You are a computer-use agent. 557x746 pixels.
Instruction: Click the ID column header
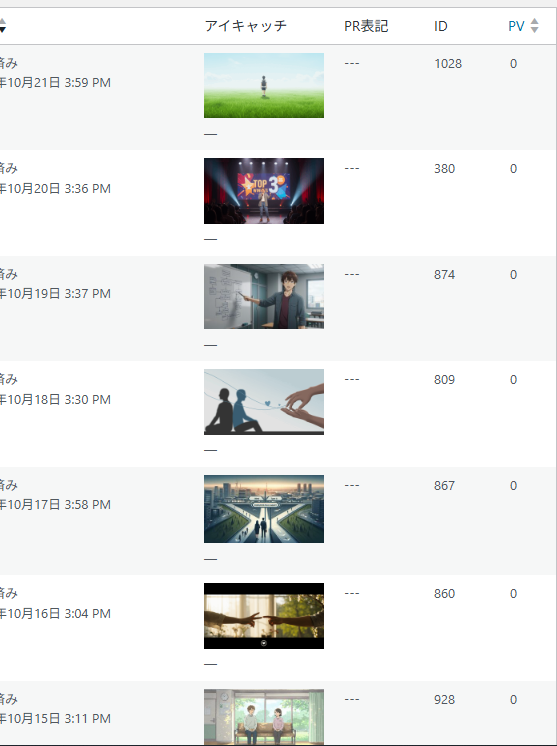[440, 26]
